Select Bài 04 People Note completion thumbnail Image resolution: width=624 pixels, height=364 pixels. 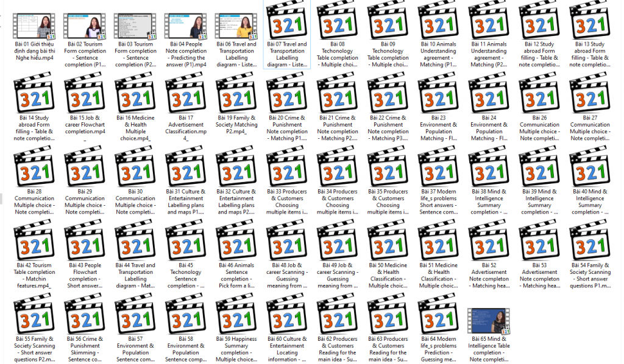point(186,26)
